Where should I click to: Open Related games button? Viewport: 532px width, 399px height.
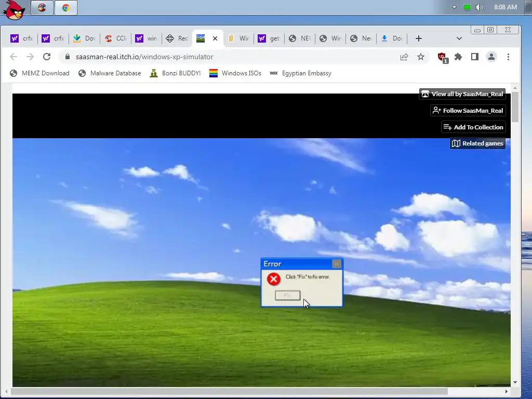(x=478, y=143)
